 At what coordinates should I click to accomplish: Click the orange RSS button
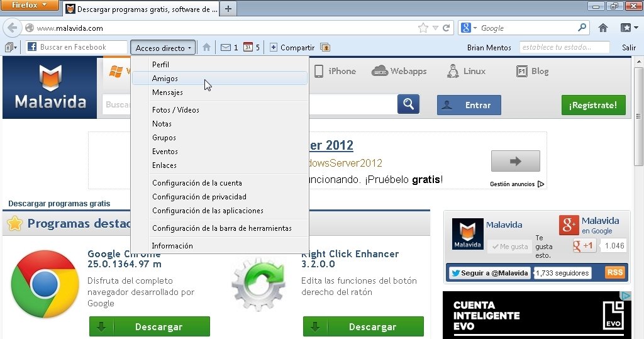(x=615, y=272)
